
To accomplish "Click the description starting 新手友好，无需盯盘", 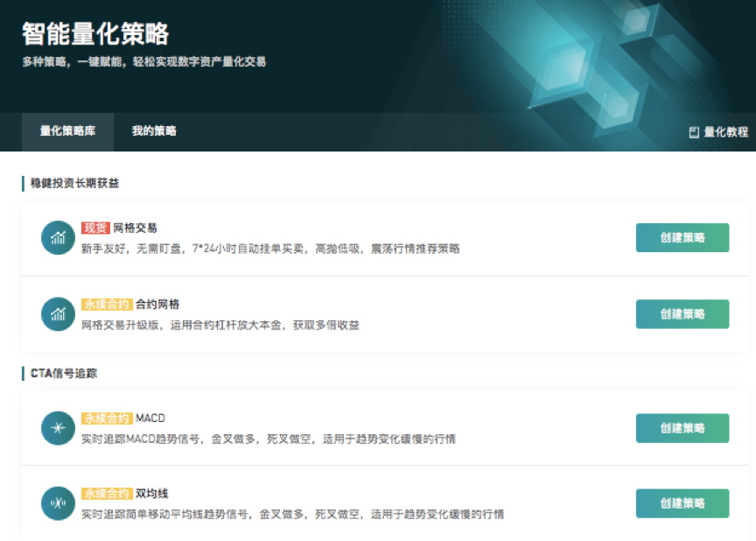I will [270, 249].
